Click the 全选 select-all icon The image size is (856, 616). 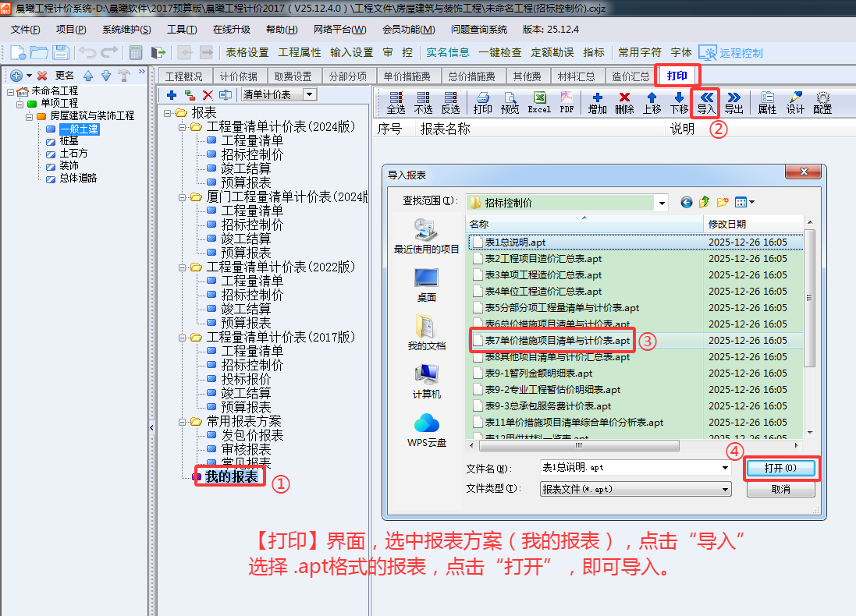click(x=396, y=102)
